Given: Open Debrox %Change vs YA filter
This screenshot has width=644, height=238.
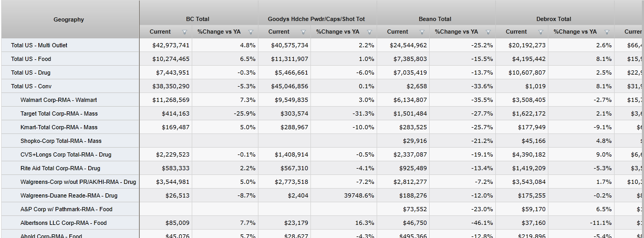Looking at the screenshot, I should pyautogui.click(x=607, y=32).
